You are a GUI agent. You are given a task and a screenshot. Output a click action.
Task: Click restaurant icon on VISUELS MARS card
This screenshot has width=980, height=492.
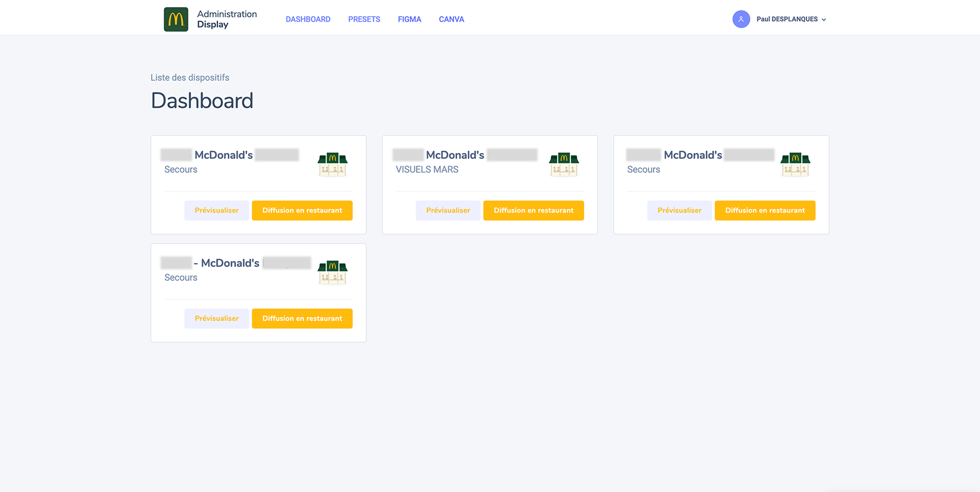[x=564, y=164]
